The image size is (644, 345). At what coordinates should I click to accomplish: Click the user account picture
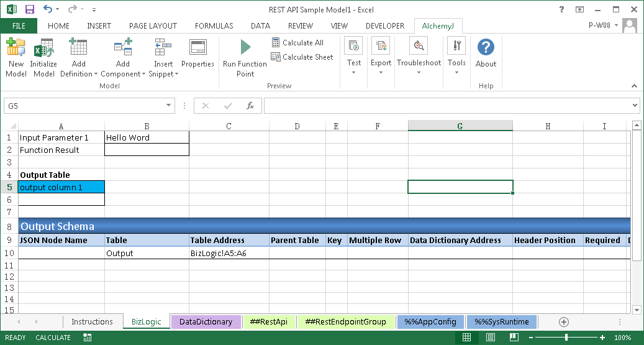click(x=630, y=25)
